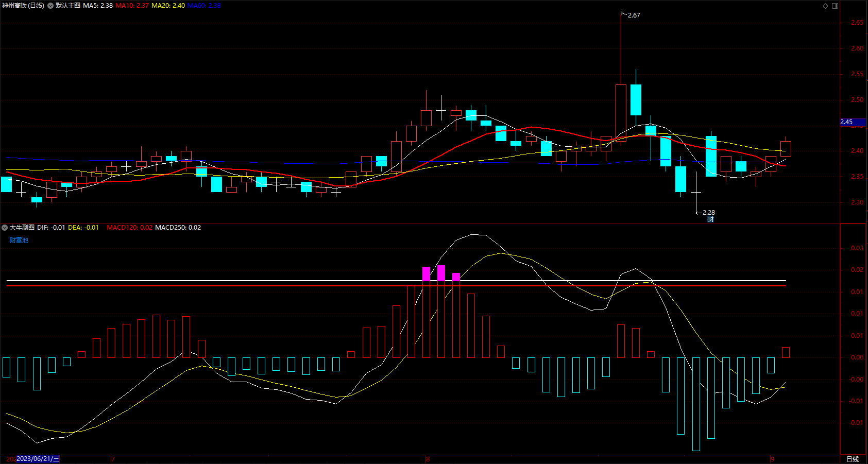868x464 pixels.
Task: Click the 2.28 low price annotation
Action: click(x=709, y=212)
